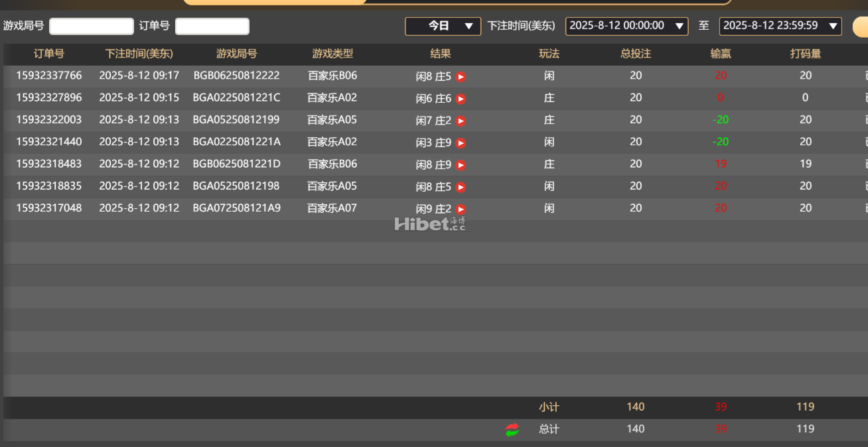The width and height of the screenshot is (868, 447).
Task: Open the end time dropdown showing 2025-8-12 23:59:59
Action: (780, 27)
